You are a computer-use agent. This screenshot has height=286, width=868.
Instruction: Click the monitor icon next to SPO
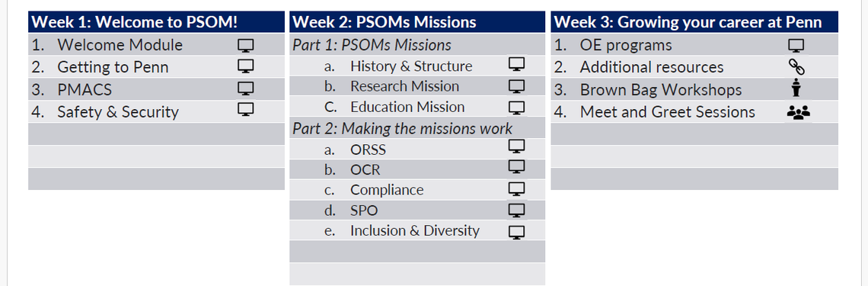[x=516, y=210]
